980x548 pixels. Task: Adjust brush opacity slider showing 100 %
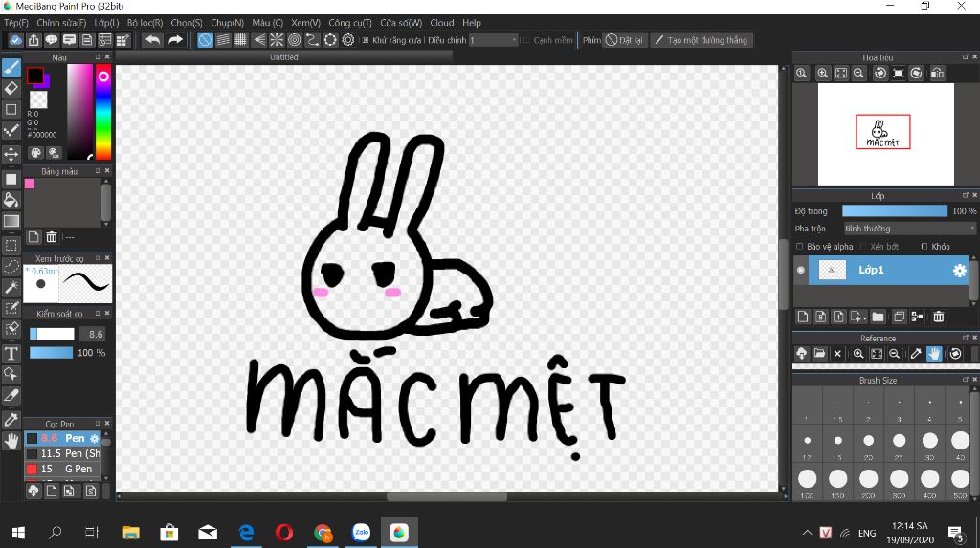tap(52, 352)
